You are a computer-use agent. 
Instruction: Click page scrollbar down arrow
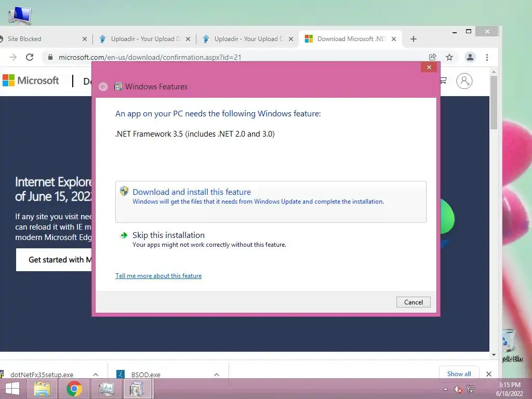click(494, 355)
